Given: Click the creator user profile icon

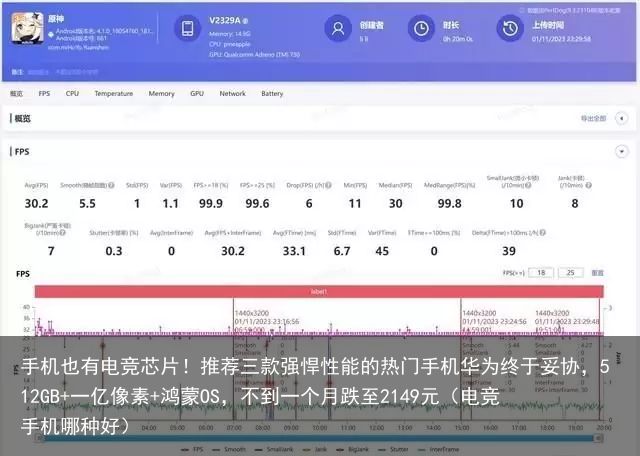Looking at the screenshot, I should [338, 29].
